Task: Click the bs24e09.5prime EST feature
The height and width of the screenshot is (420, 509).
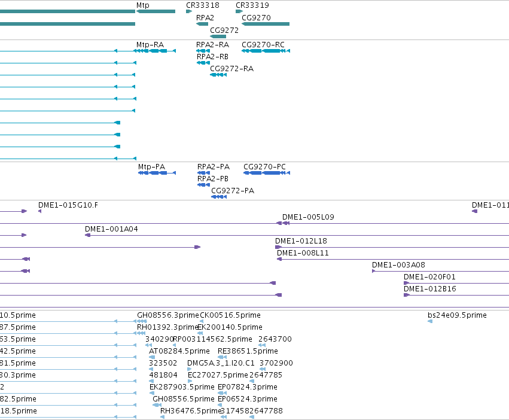Action: [430, 321]
